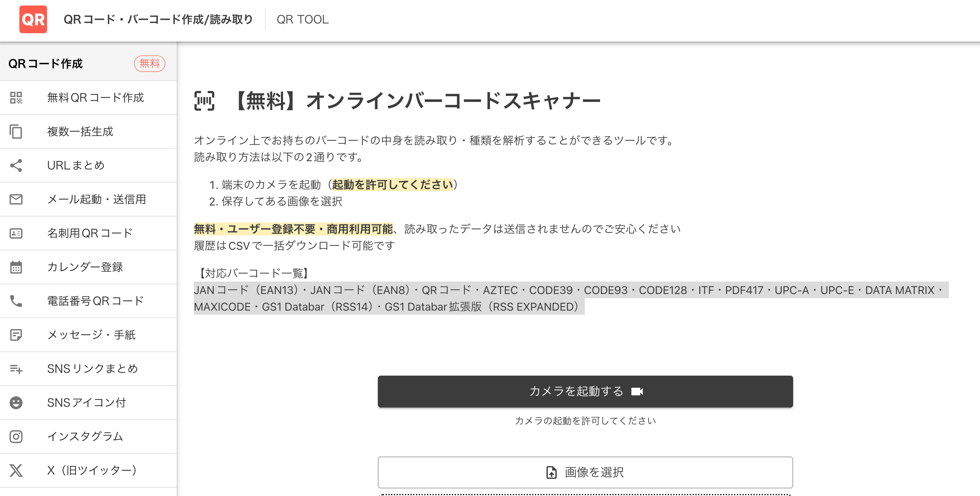
Task: Click the red QR logo in the header
Action: point(33,20)
